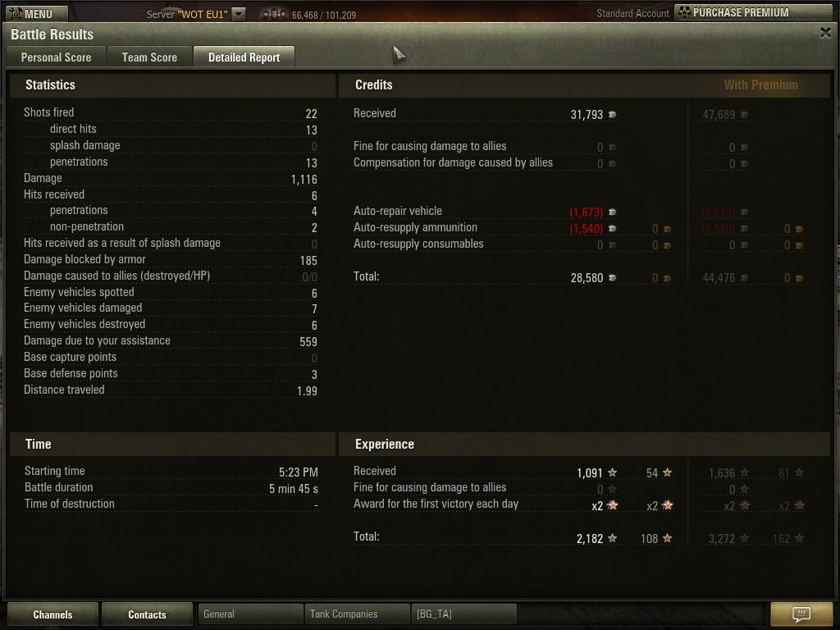
Task: Switch to the Team Score tab
Action: (149, 57)
